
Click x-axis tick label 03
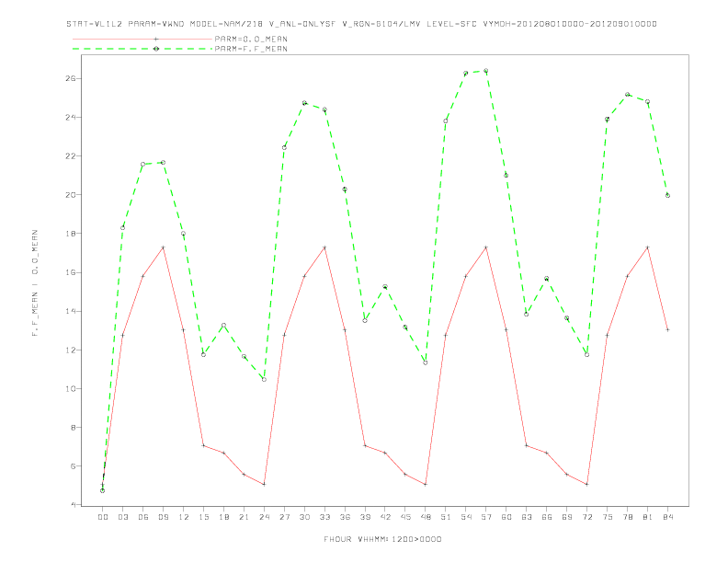coord(123,517)
